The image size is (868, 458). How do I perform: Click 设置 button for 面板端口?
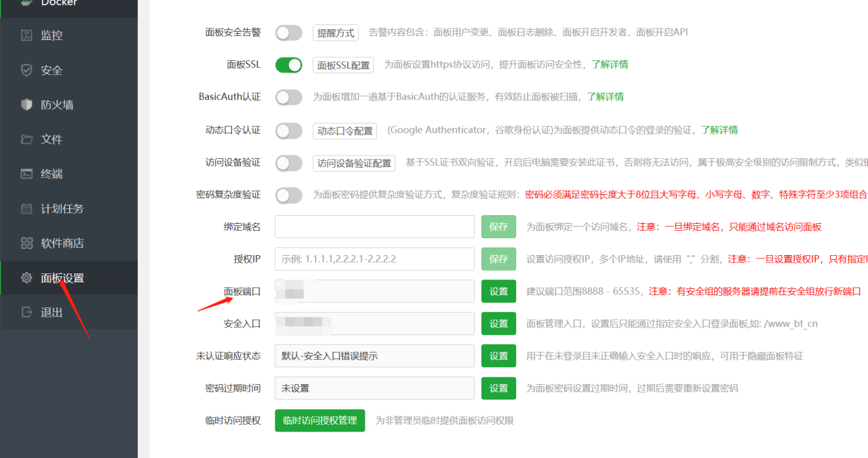(498, 291)
